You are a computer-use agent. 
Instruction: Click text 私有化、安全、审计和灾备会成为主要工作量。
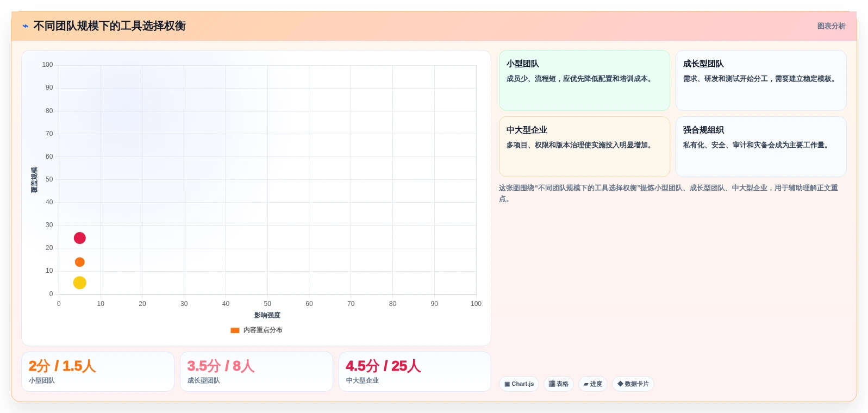(x=757, y=145)
